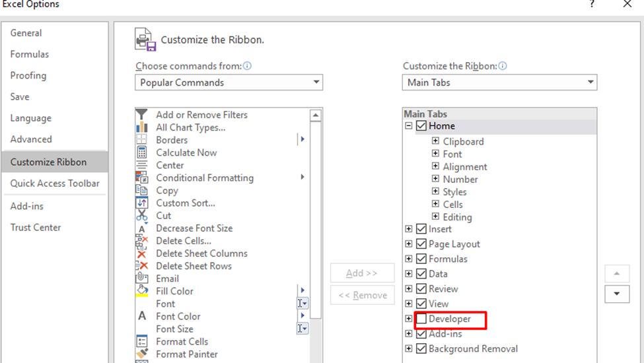Click the Font Color letter A icon
This screenshot has height=363, width=644.
click(142, 316)
